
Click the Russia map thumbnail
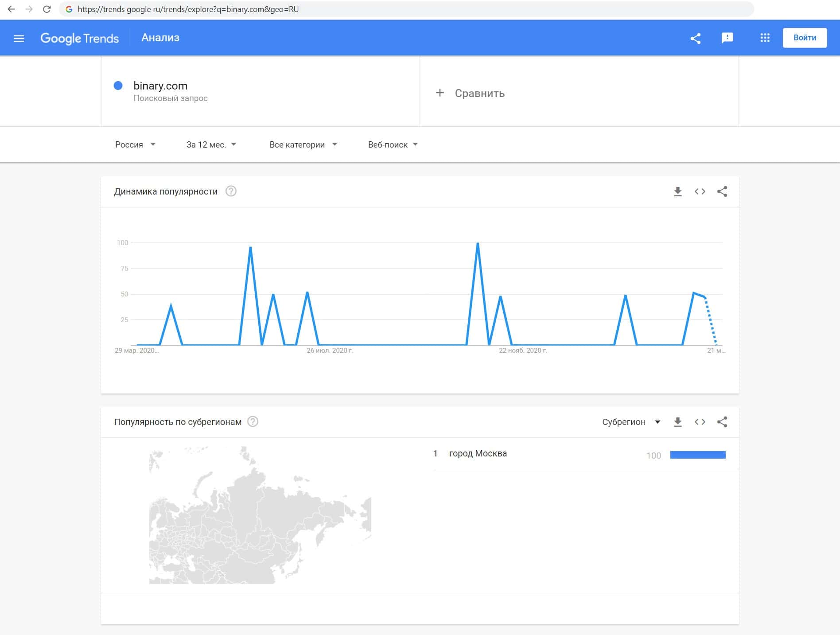[x=260, y=515]
